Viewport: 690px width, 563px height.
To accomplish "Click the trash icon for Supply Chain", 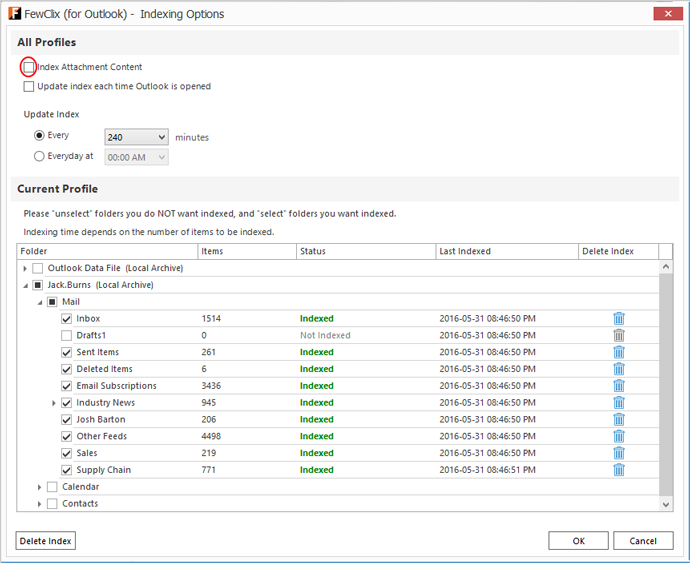I will coord(618,470).
